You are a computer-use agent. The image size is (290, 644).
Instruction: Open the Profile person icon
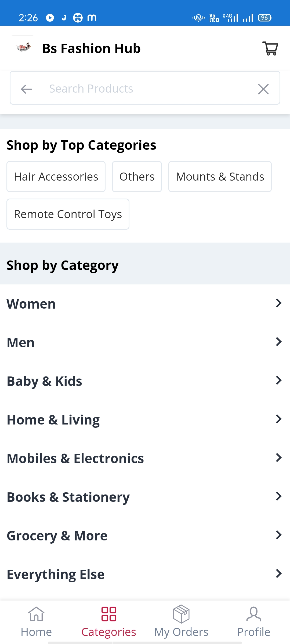point(254,614)
